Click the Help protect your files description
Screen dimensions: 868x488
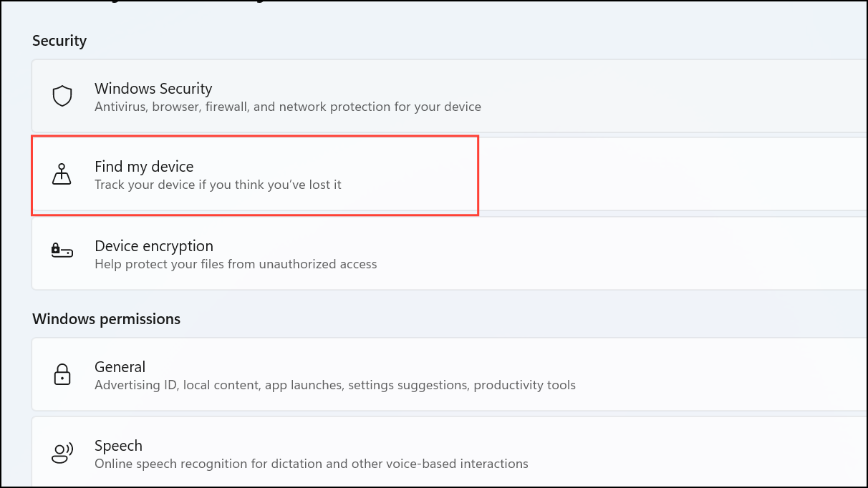(236, 263)
